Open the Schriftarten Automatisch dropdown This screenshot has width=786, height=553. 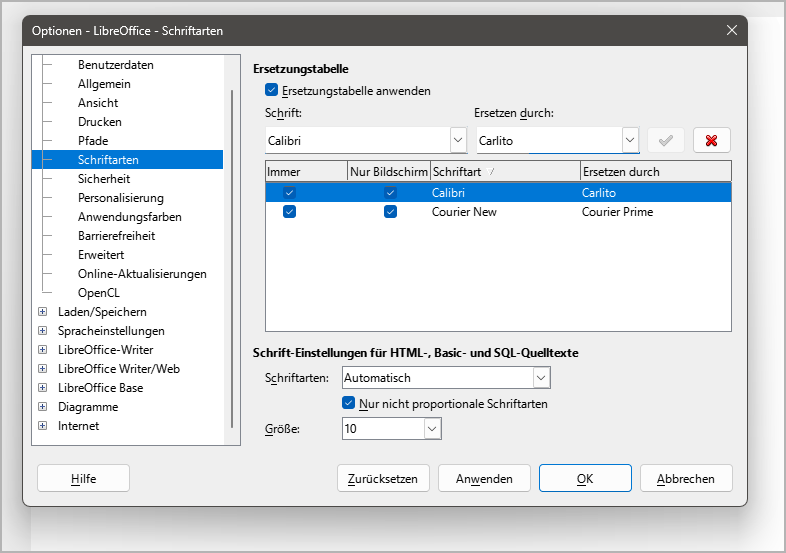(541, 378)
